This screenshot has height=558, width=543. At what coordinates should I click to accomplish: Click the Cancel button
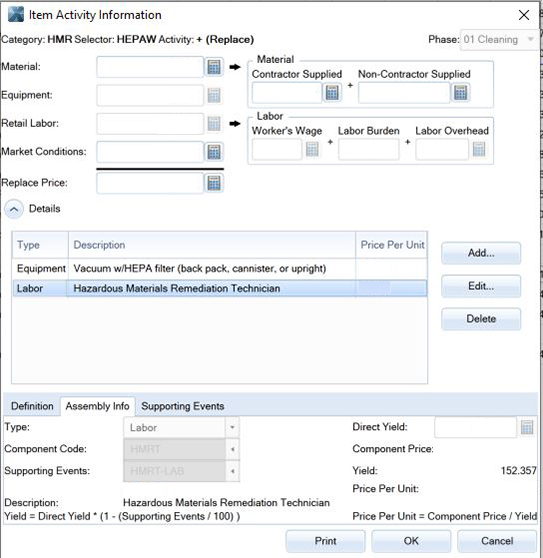(x=497, y=541)
